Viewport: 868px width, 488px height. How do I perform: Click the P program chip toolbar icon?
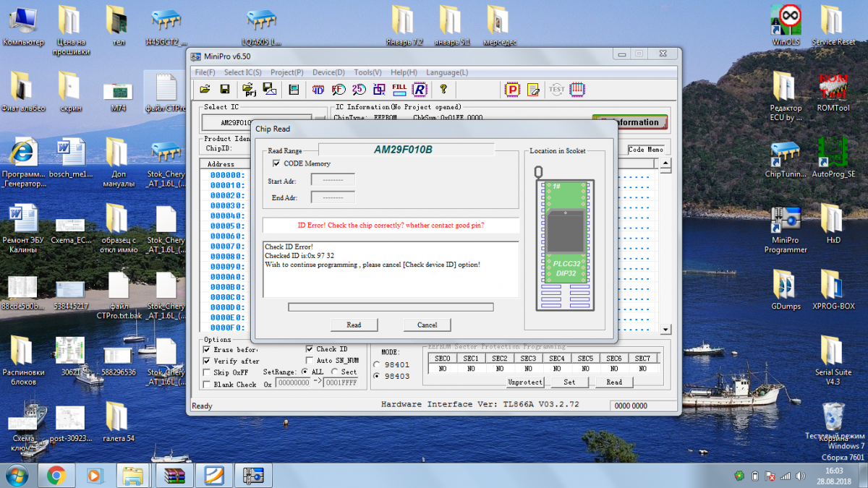512,90
